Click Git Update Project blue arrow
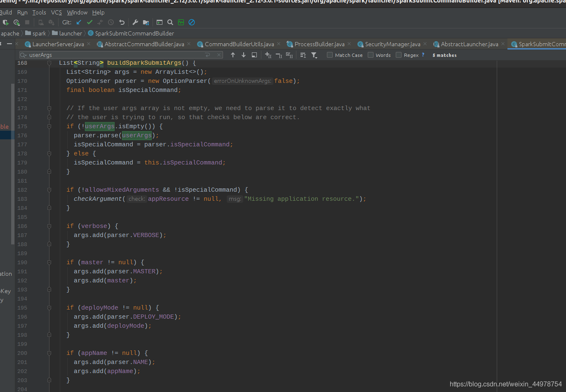 pyautogui.click(x=79, y=22)
